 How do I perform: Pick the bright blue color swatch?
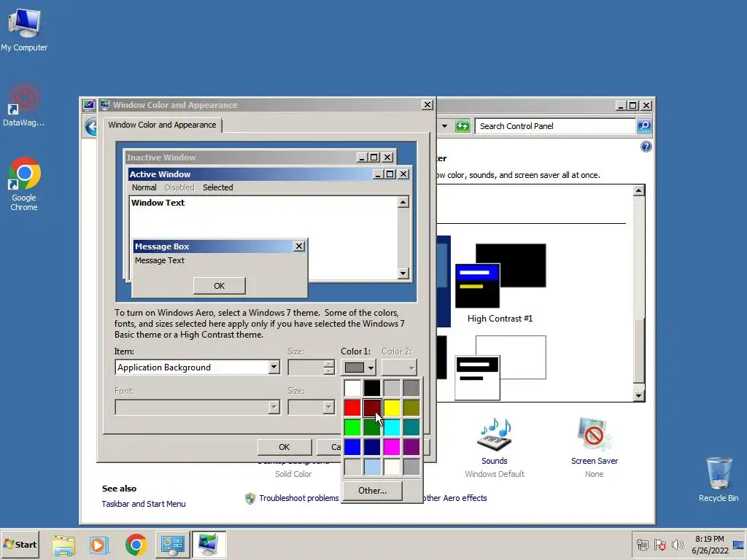352,447
